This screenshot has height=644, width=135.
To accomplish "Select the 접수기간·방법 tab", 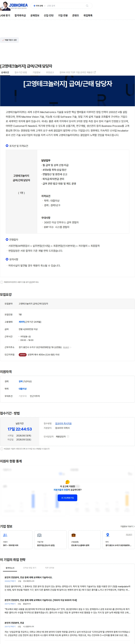I will click(21, 73).
